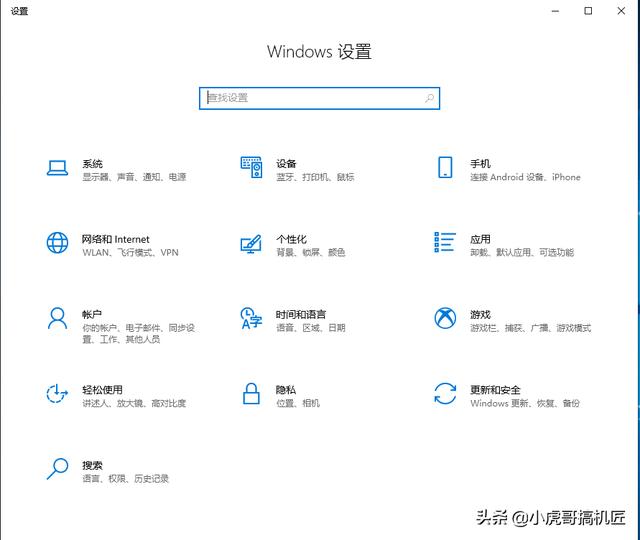This screenshot has width=640, height=540.
Task: Open the 帐户 person icon
Action: (57, 318)
